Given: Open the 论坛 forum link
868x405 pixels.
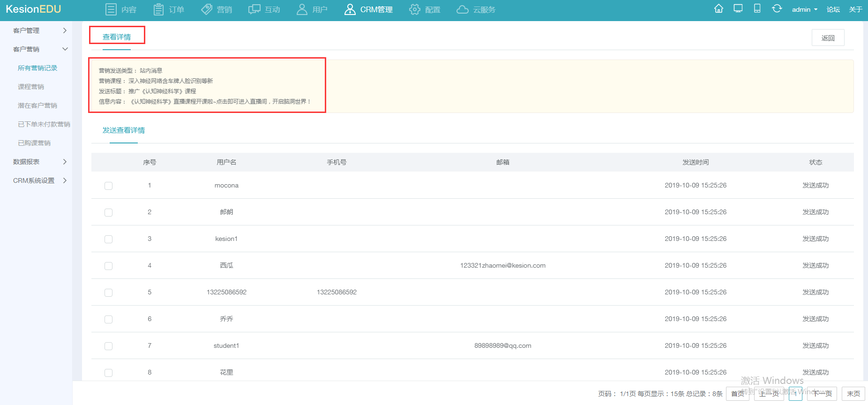Looking at the screenshot, I should point(833,9).
